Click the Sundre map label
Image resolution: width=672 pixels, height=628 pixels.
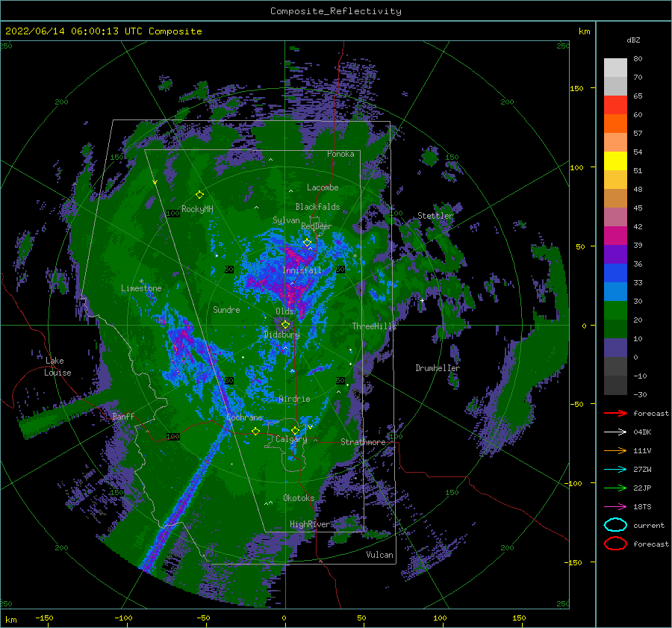pos(226,309)
